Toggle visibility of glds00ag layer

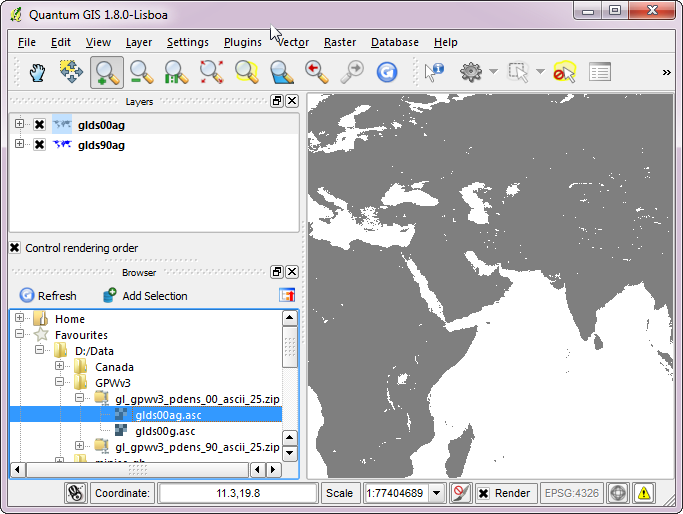click(39, 125)
